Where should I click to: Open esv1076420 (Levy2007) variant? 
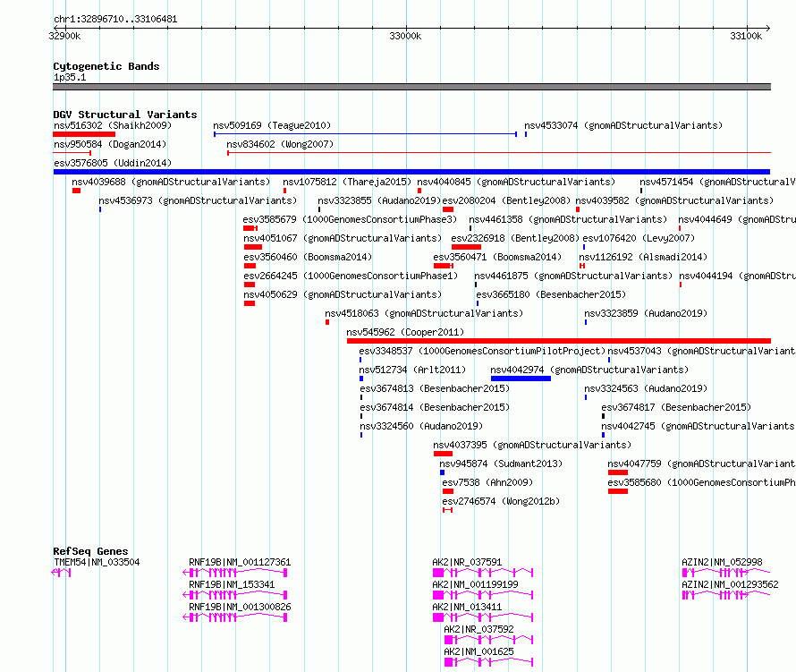[639, 238]
